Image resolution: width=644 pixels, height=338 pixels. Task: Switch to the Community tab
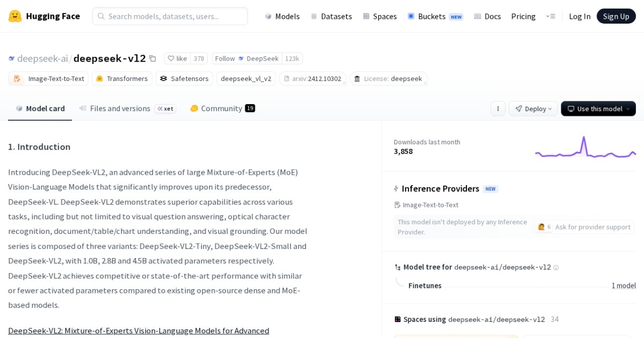pos(221,108)
